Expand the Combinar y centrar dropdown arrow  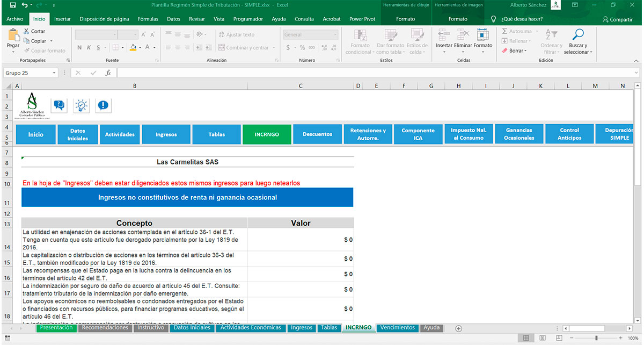[x=274, y=48]
